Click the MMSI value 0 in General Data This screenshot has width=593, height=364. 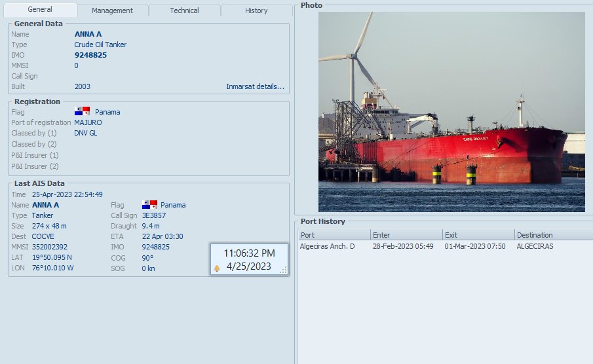77,65
